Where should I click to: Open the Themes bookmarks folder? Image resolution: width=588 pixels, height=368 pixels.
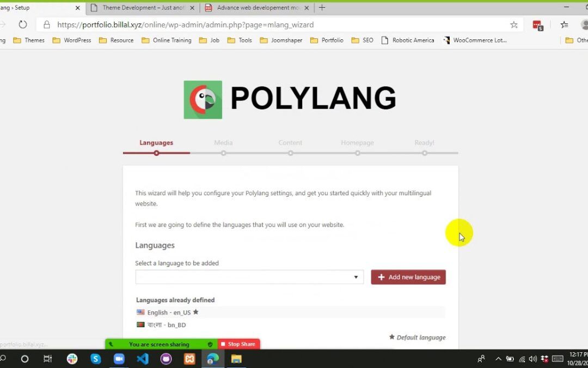click(29, 40)
